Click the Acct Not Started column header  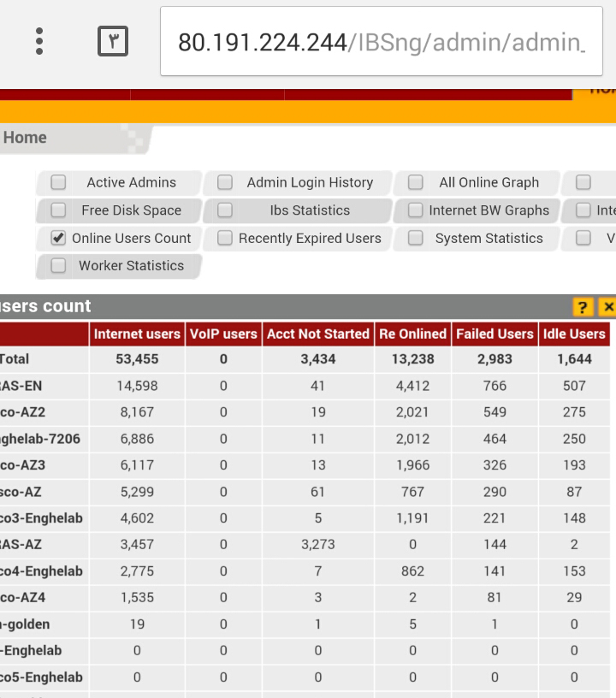(x=318, y=334)
